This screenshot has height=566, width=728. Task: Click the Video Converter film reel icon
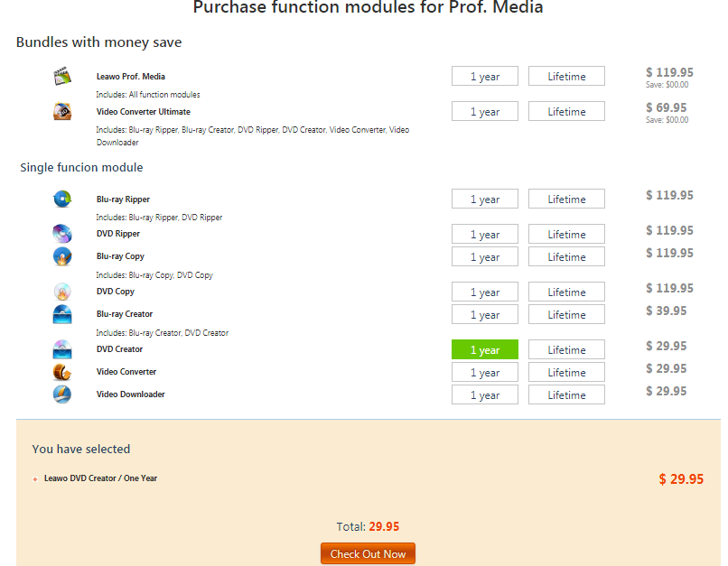point(62,372)
